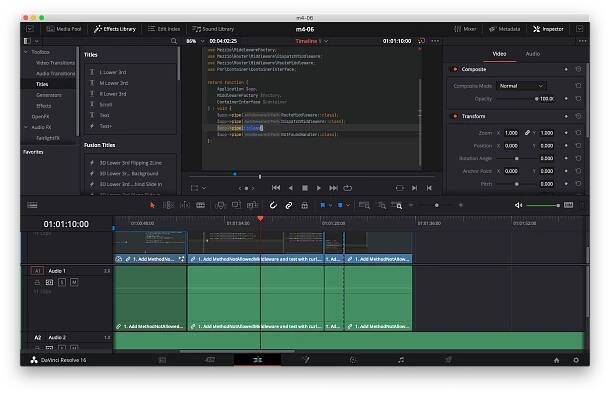
Task: Open the Metadata panel
Action: (505, 29)
